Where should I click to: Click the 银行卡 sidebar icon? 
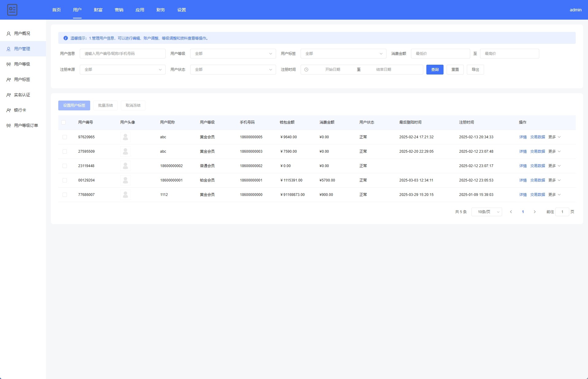[x=9, y=110]
